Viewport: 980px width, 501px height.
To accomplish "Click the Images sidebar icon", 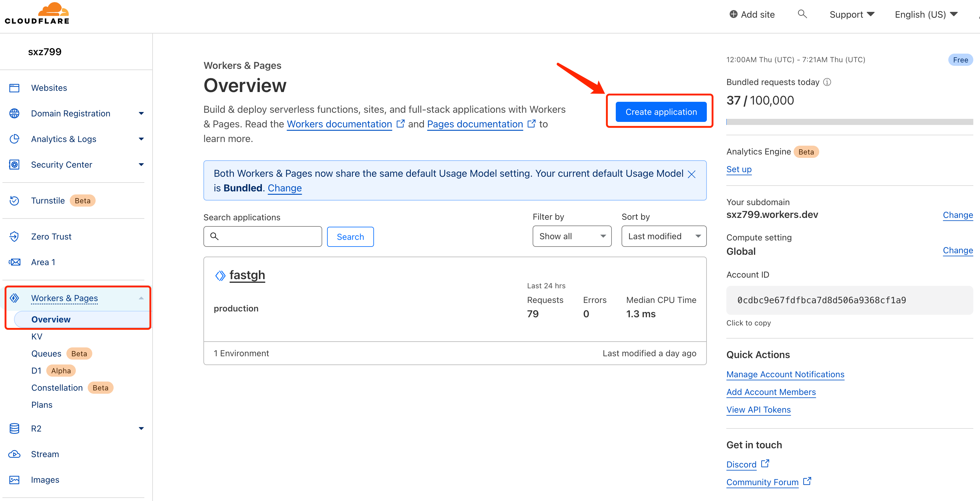I will 14,480.
